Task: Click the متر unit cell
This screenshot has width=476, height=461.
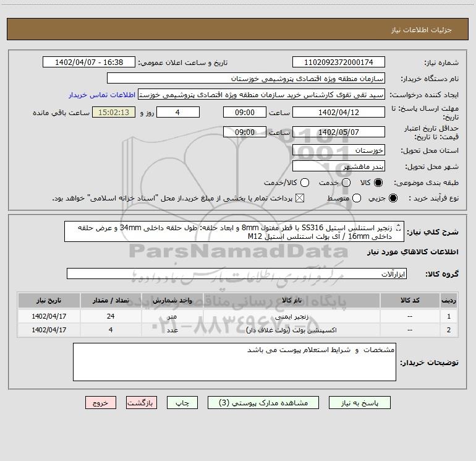Action: [x=172, y=316]
